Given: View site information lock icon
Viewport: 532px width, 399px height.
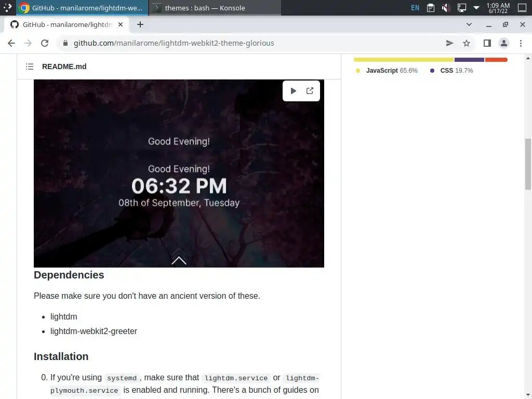Looking at the screenshot, I should pos(65,43).
